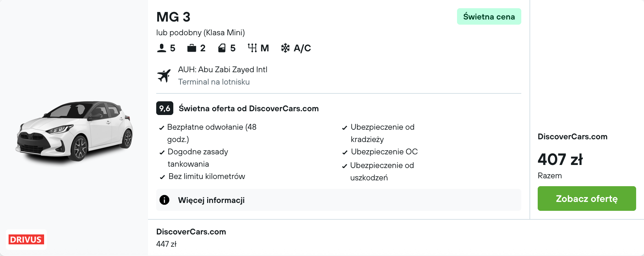Click the airplane airport location icon
This screenshot has width=644, height=256.
[164, 76]
